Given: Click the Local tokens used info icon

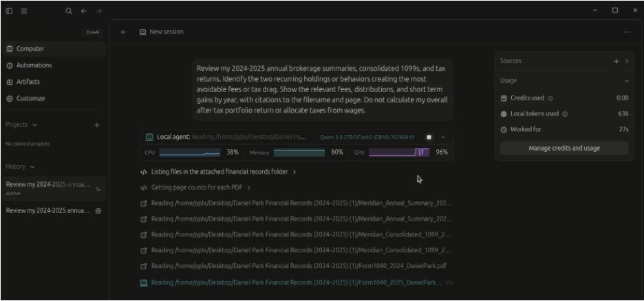Looking at the screenshot, I should [x=565, y=114].
